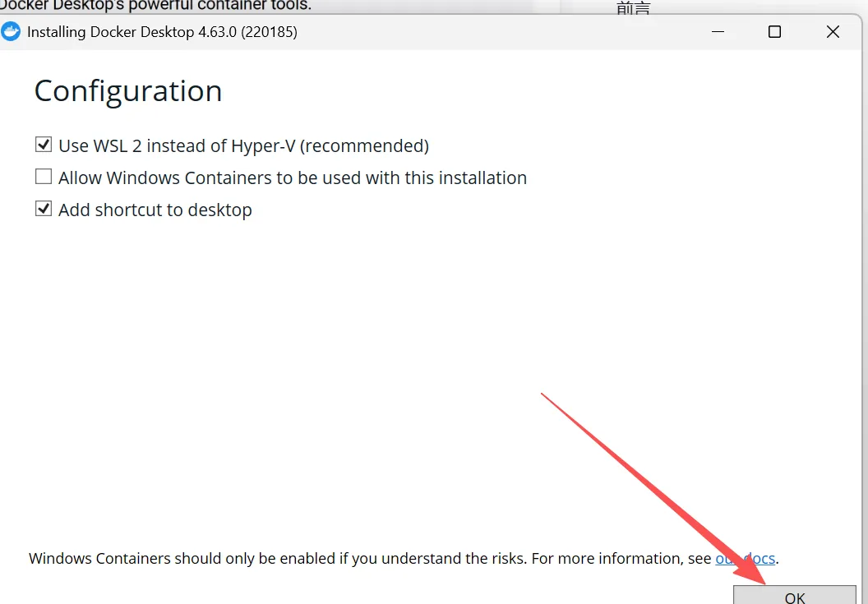Enable Allow Windows Containers checkbox
Viewport: 868px width, 604px height.
tap(44, 178)
